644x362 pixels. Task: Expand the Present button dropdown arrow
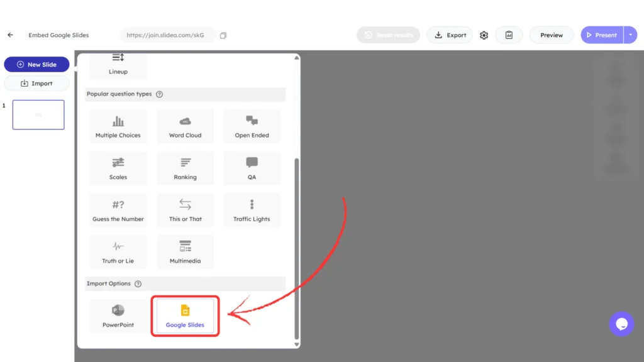click(631, 35)
